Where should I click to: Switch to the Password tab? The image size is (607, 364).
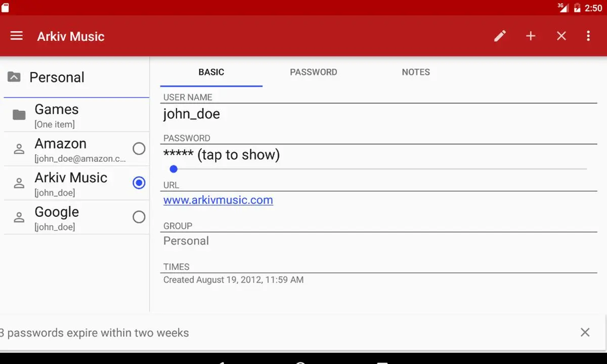313,72
